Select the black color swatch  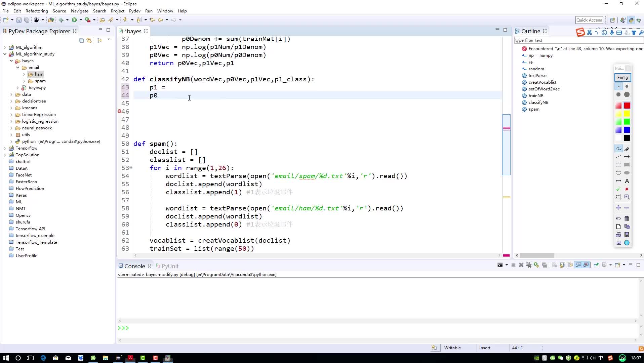point(627,138)
